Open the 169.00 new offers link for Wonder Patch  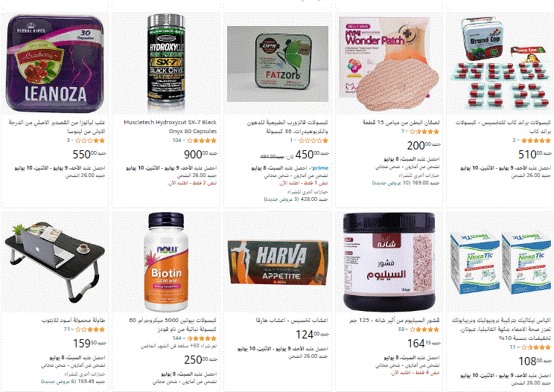click(x=406, y=183)
